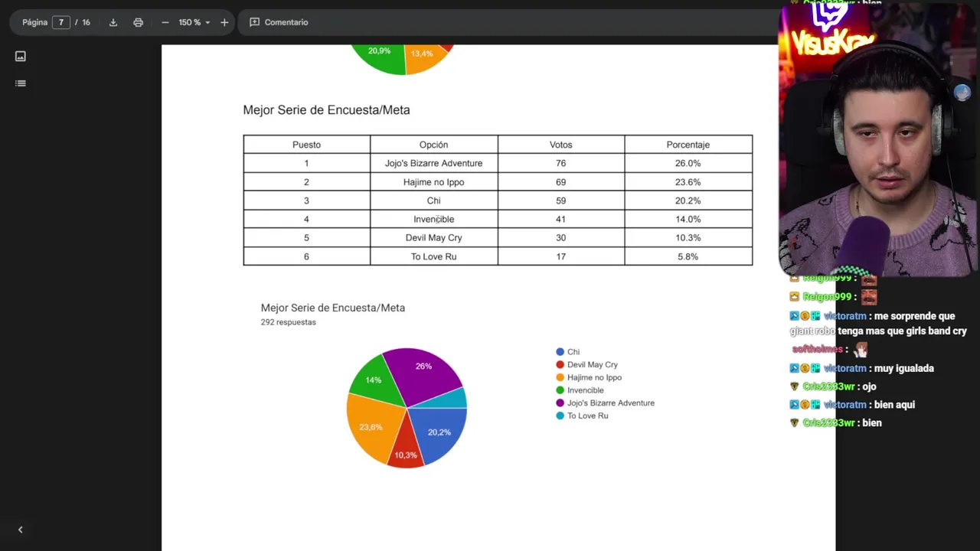Click the votes value 69
This screenshot has width=980, height=551.
[x=560, y=182]
